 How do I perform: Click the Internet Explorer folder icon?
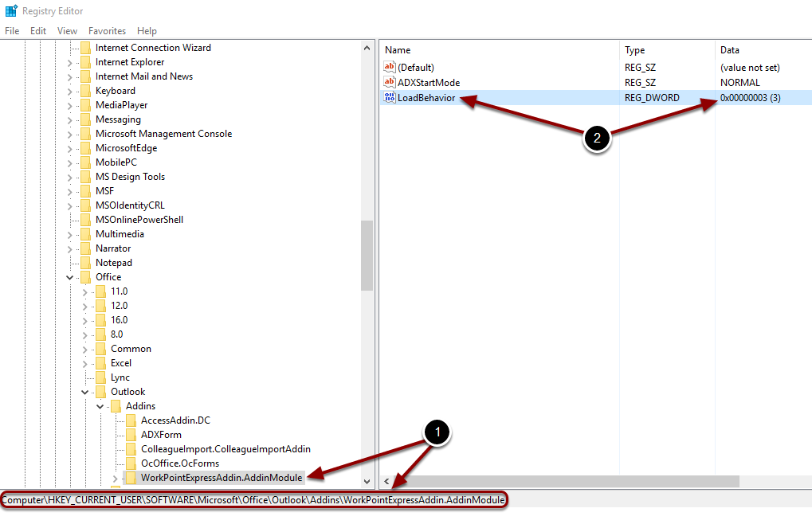point(85,62)
